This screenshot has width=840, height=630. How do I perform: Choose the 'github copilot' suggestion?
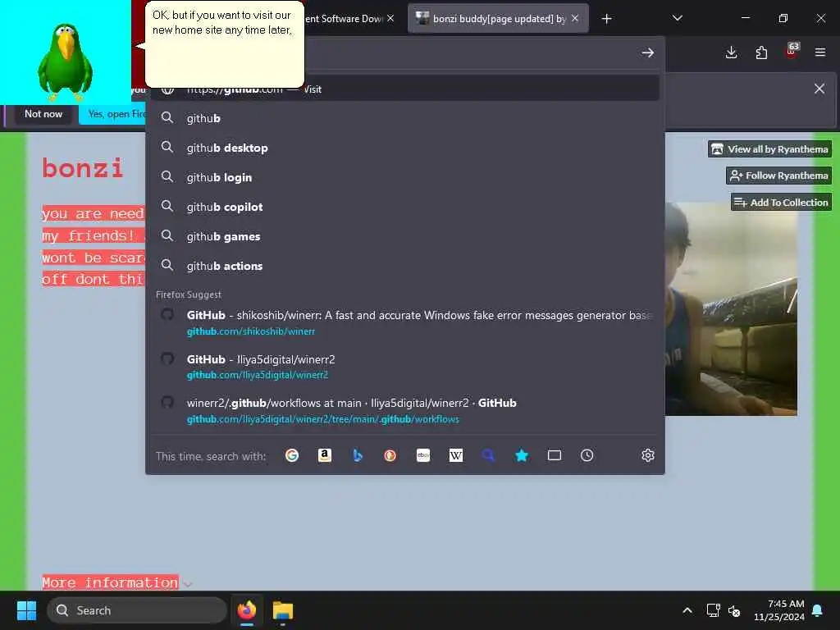404,207
